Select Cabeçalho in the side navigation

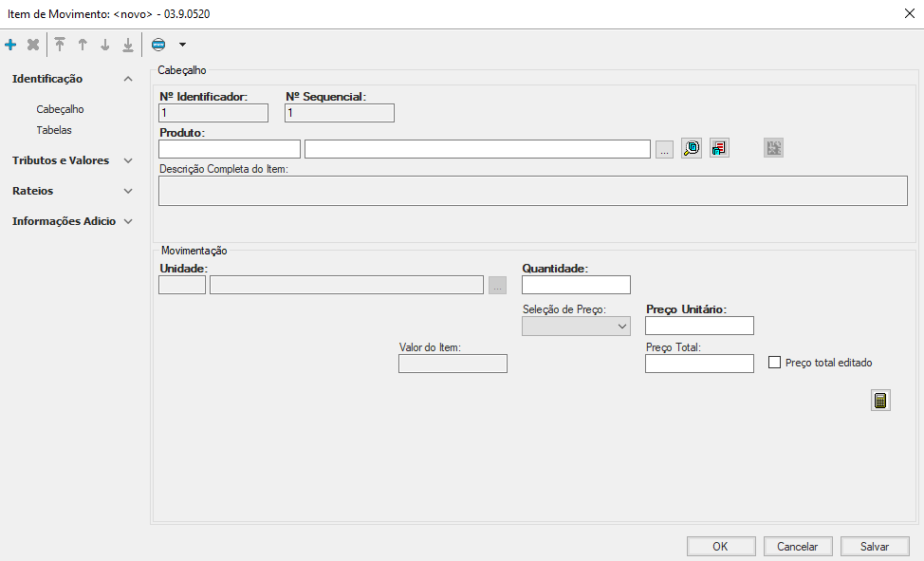tap(60, 109)
